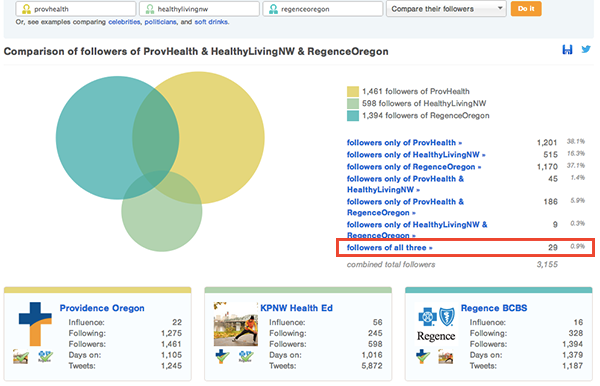Click the KPNW Health Ed profile name
The width and height of the screenshot is (600, 386).
(x=297, y=308)
